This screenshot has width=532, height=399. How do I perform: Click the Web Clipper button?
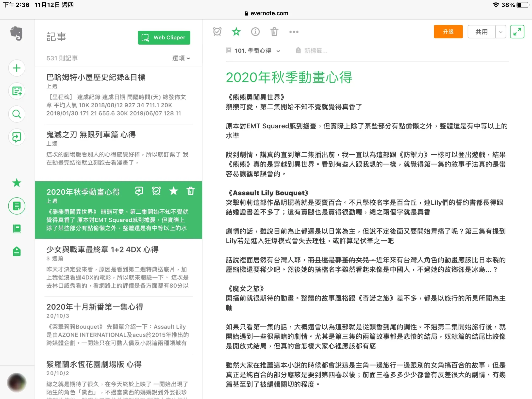pyautogui.click(x=164, y=38)
